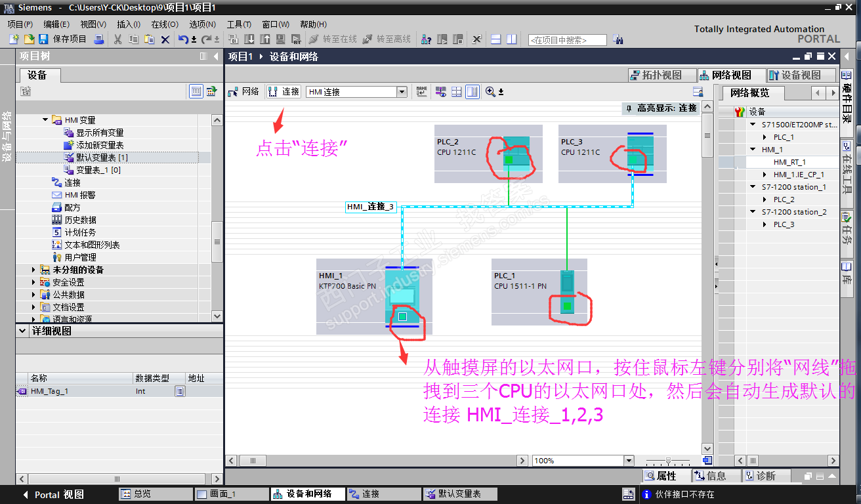The height and width of the screenshot is (504, 861).
Task: Click the HMI_连接_3 connection label
Action: pos(371,207)
